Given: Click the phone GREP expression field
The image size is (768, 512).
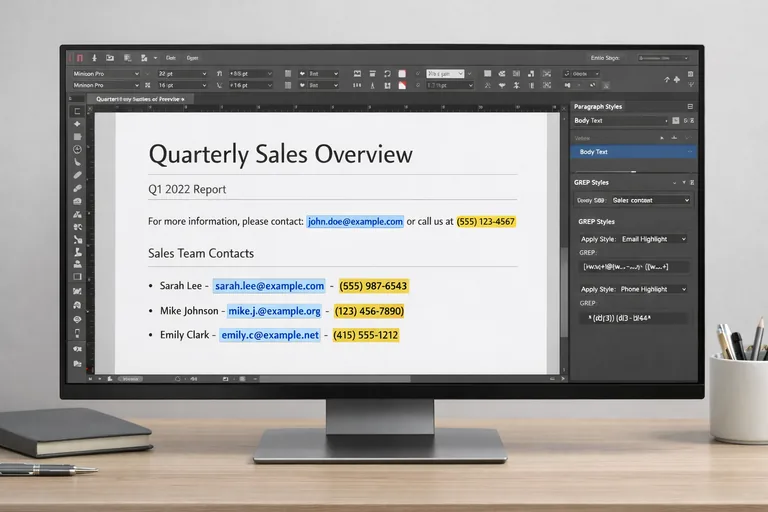Looking at the screenshot, I should [x=634, y=317].
